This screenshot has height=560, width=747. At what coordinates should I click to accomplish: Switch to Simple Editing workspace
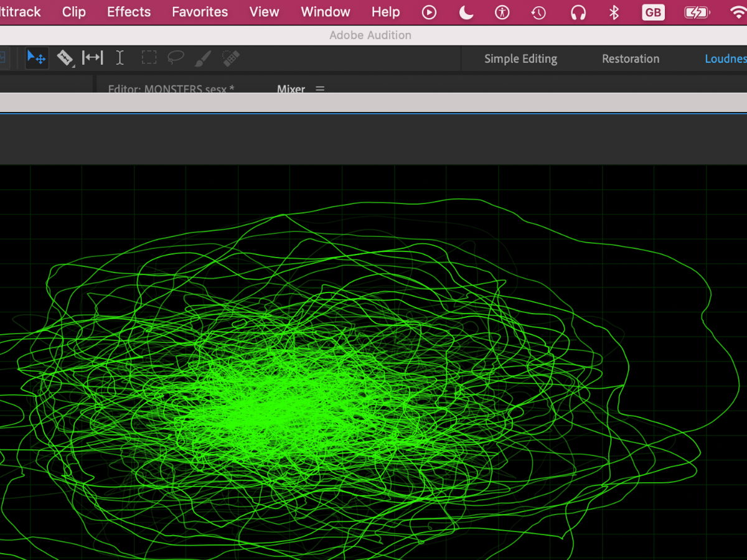520,59
